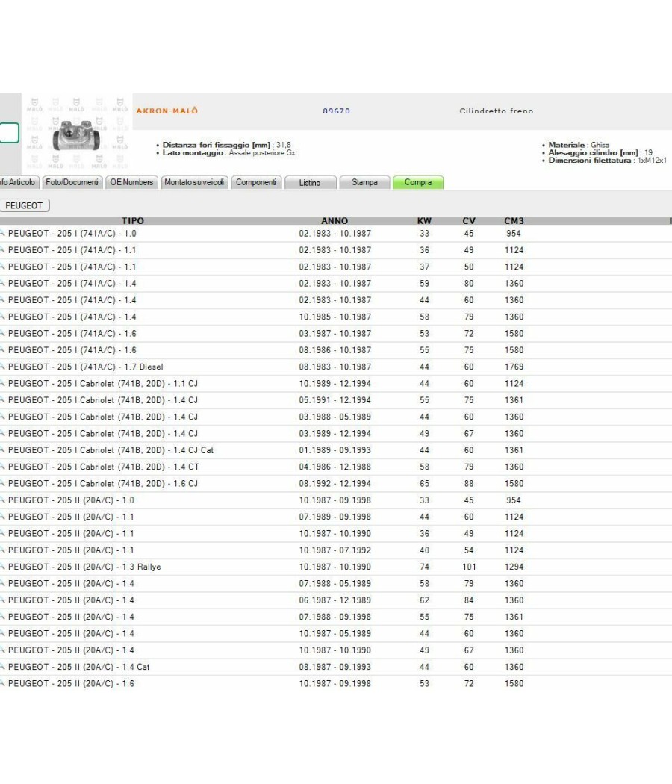
Task: Click the '07.1988 - 09.1998' year cell
Action: 335,617
